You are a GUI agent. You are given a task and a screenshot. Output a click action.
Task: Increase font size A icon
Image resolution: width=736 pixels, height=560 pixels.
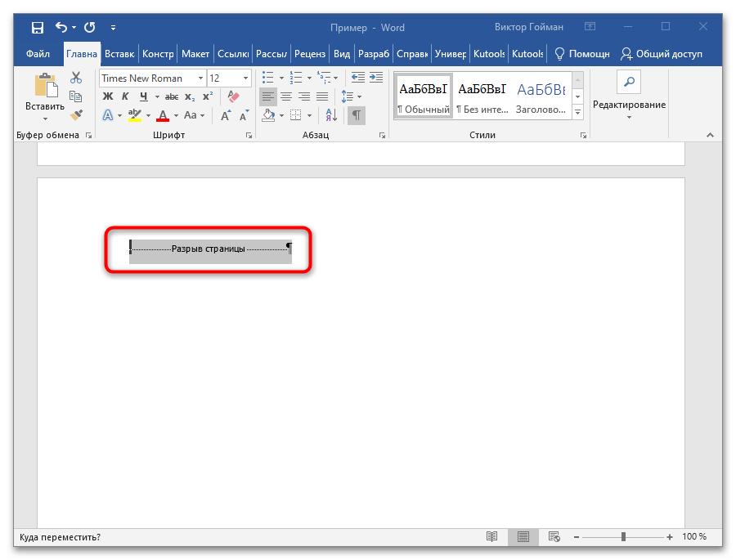point(226,115)
